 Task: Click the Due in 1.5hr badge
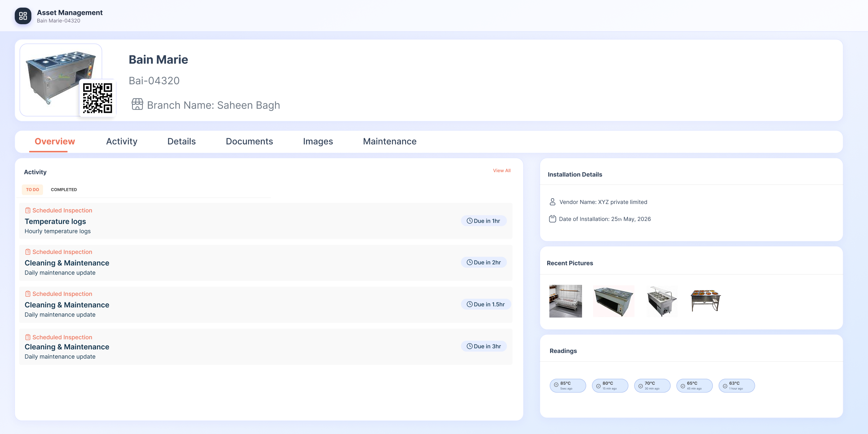point(486,304)
